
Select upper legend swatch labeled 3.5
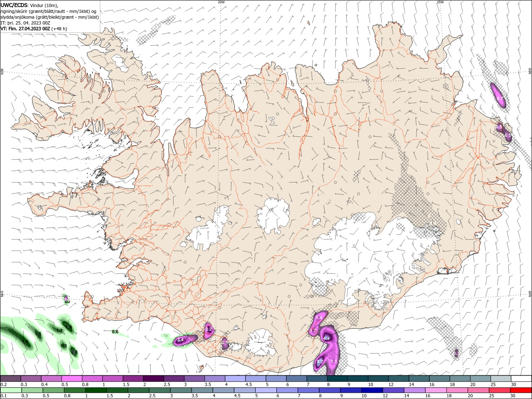[x=214, y=379]
